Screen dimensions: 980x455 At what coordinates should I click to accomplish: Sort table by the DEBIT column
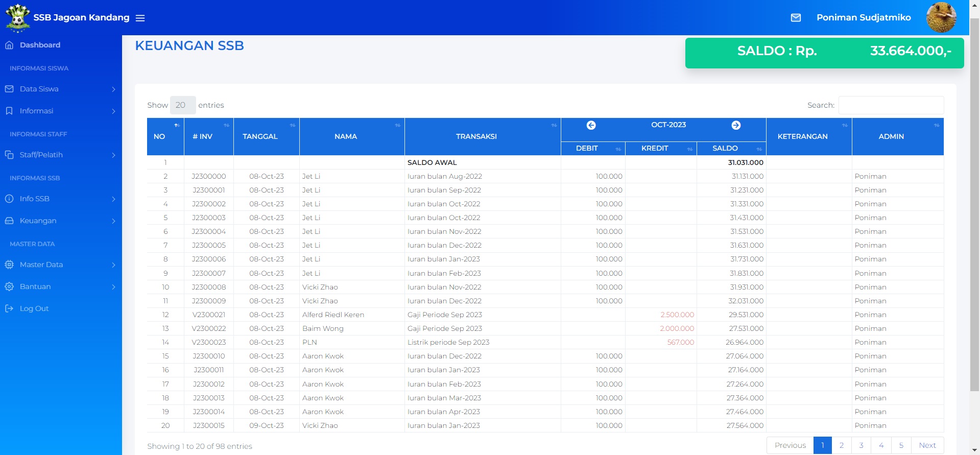(x=592, y=148)
